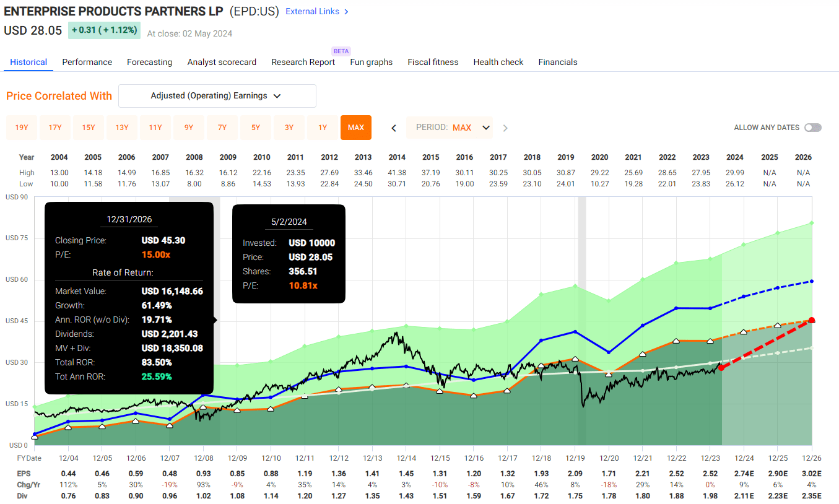Open the Research Report beta tab
The image size is (839, 504).
pyautogui.click(x=303, y=62)
